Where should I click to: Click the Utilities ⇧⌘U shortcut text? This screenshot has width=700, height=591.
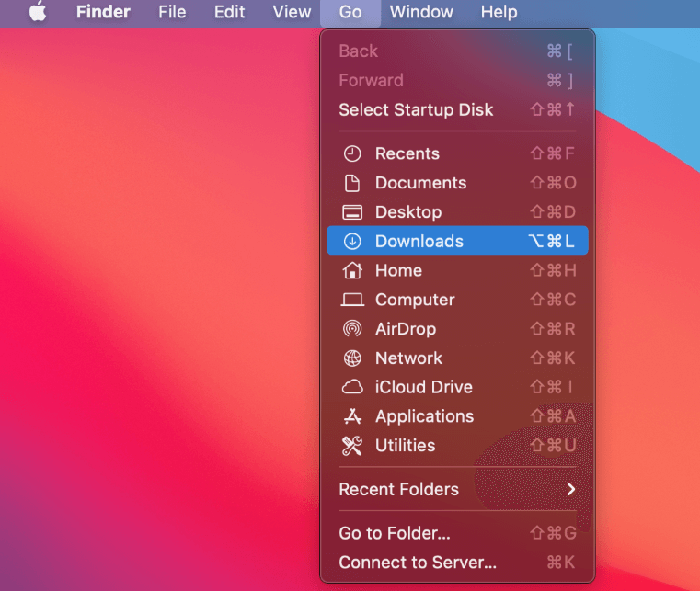pos(553,446)
